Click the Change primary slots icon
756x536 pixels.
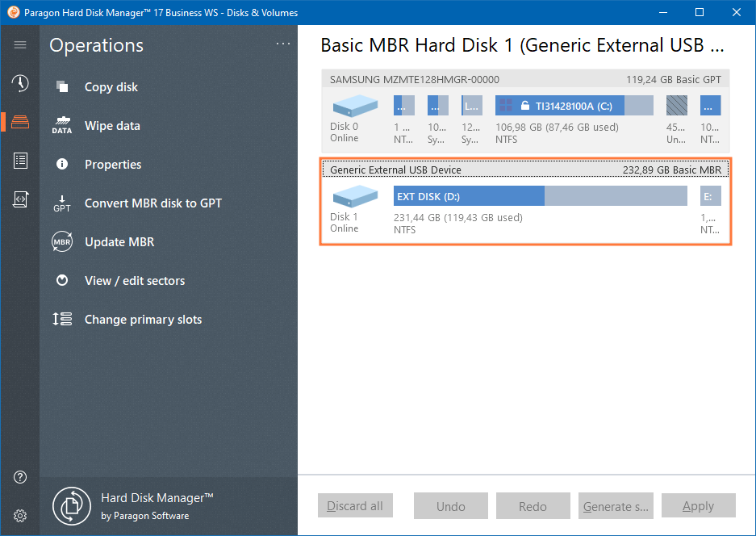coord(62,319)
